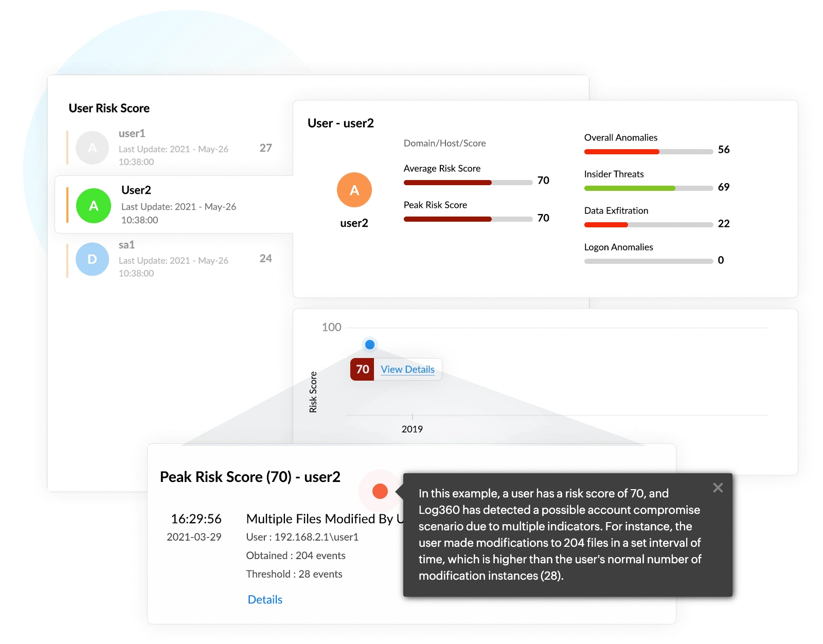Click the blue sa1 avatar icon
823x644 pixels.
click(x=93, y=259)
